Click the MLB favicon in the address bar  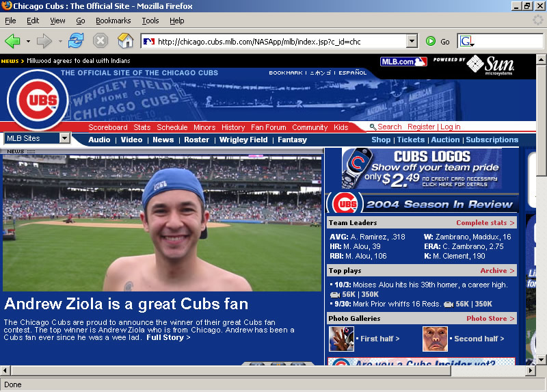pos(149,42)
